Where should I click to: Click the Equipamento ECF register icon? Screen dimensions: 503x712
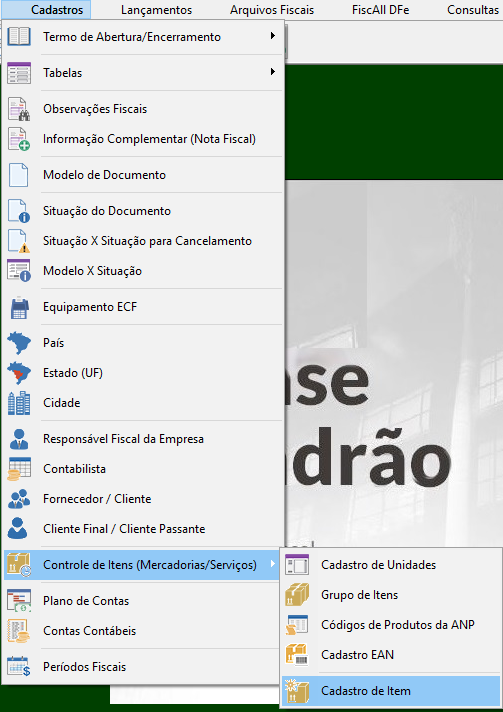[19, 307]
